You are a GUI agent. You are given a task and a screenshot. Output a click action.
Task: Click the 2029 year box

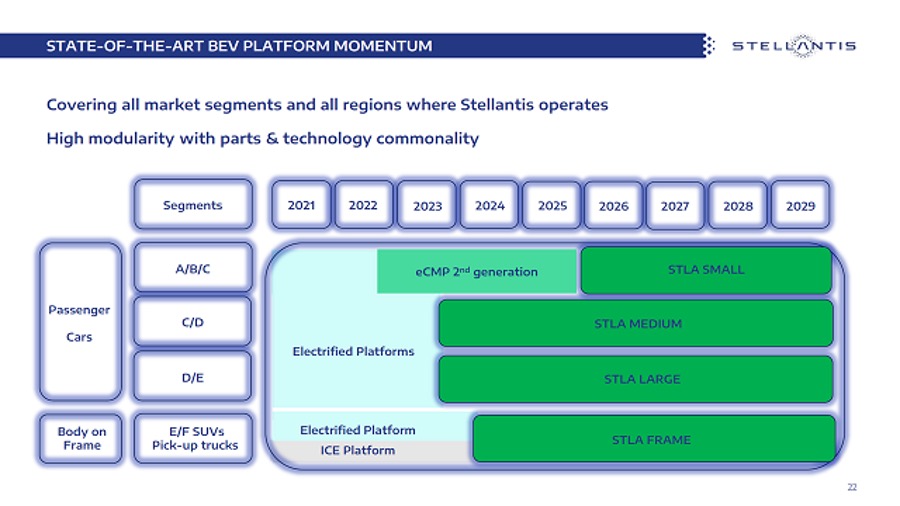coord(800,205)
